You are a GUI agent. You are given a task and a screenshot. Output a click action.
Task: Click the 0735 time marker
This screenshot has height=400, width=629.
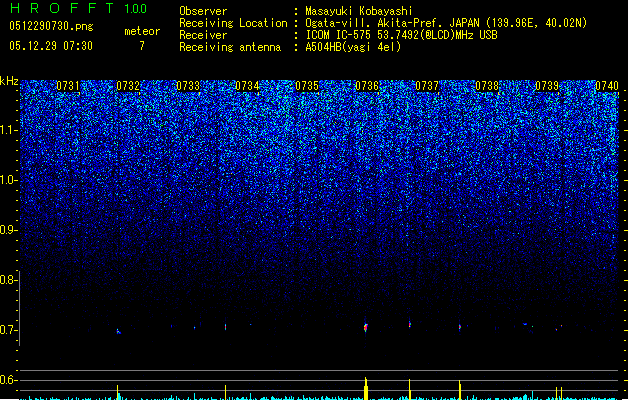pos(307,86)
